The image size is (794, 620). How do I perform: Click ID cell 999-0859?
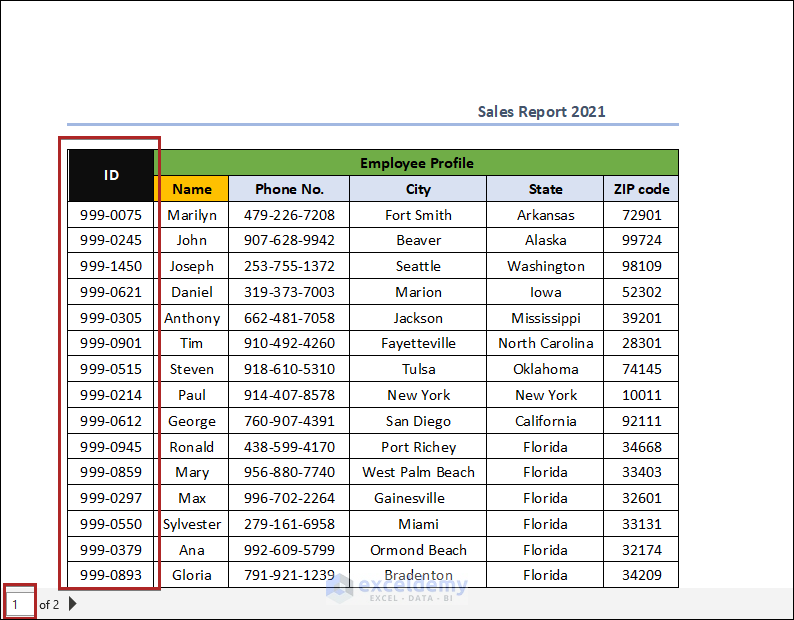111,472
